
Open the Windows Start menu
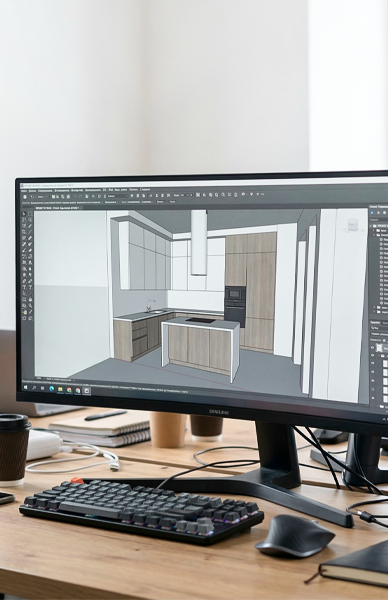26,388
